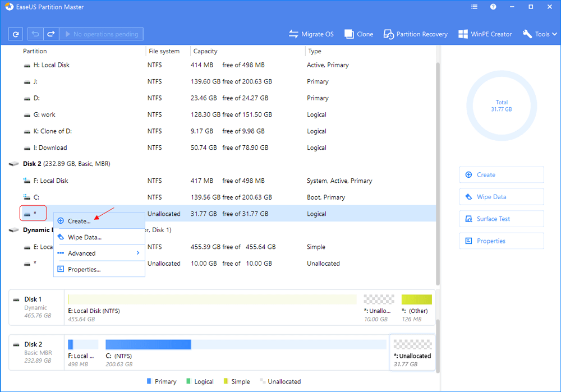
Task: Click the drive icon next to I: Download
Action: [27, 148]
